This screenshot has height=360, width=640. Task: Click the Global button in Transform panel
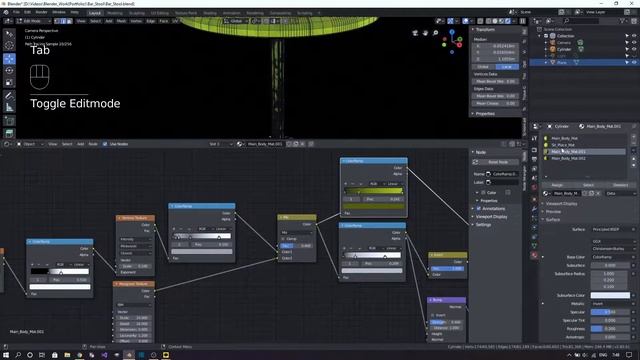484,67
